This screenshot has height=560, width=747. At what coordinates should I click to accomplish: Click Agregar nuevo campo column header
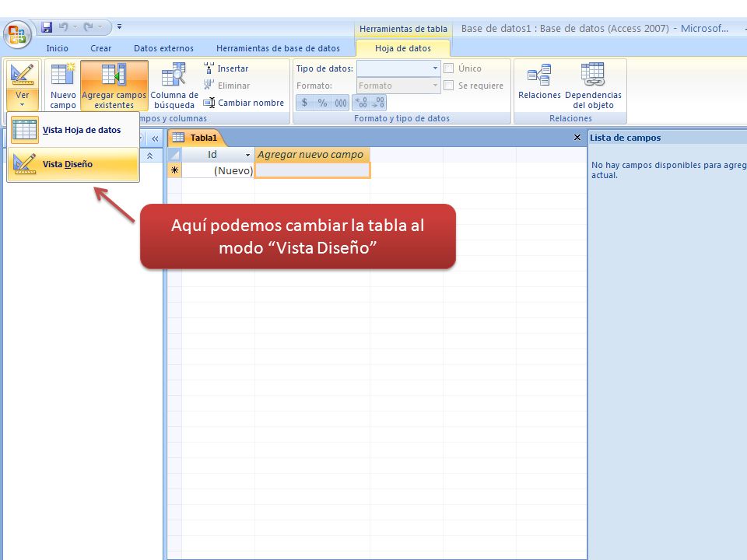[x=311, y=155]
